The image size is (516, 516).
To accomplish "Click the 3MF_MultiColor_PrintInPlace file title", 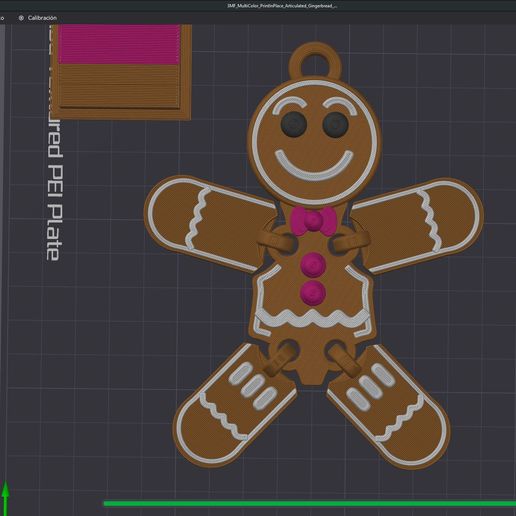I will point(282,6).
